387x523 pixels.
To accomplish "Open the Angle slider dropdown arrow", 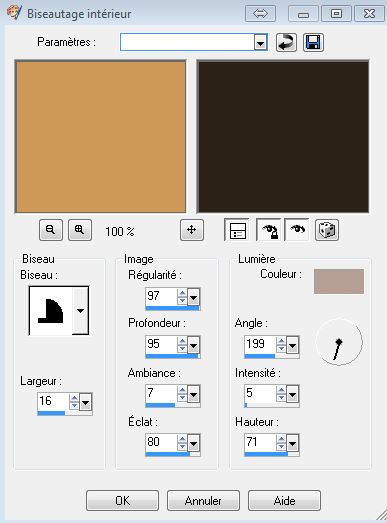I will (293, 345).
